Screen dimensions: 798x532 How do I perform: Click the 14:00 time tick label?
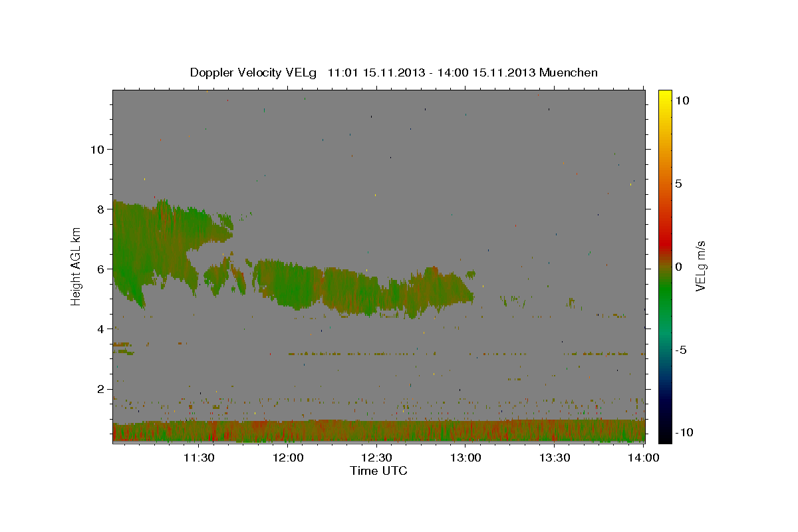coord(644,458)
